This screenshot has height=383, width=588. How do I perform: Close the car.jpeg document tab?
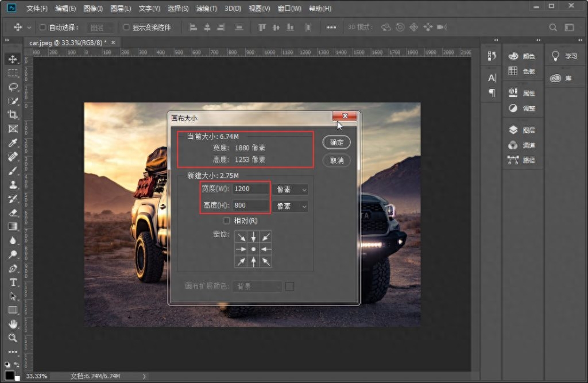pyautogui.click(x=113, y=42)
